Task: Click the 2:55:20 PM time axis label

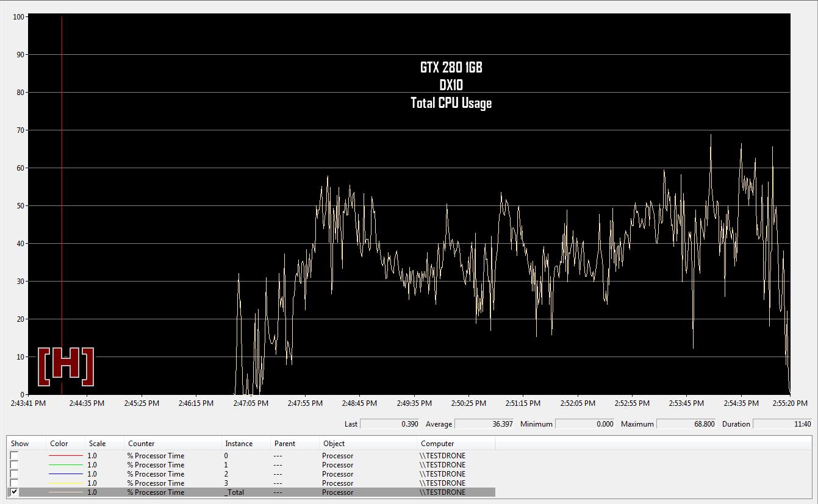Action: coord(789,403)
